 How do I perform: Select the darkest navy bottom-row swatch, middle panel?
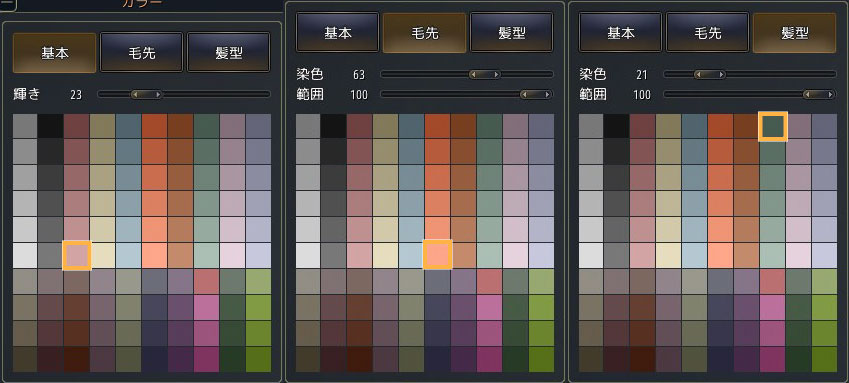[x=437, y=359]
